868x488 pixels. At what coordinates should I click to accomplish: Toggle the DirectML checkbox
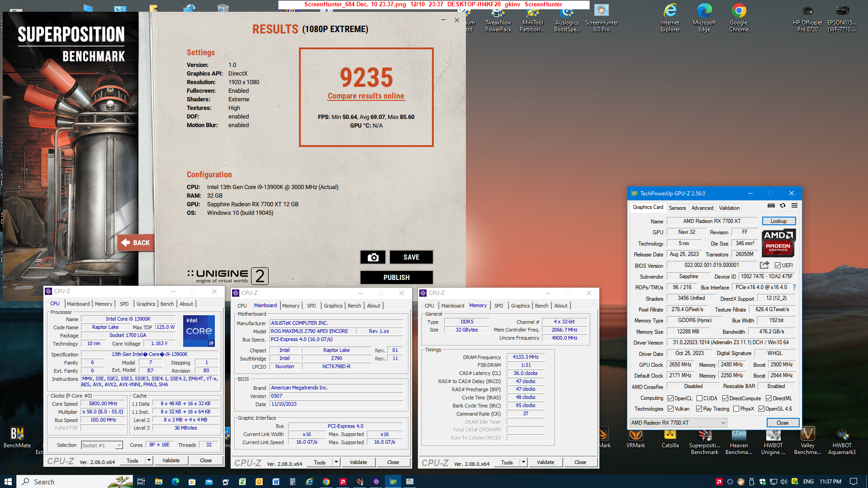(x=768, y=398)
